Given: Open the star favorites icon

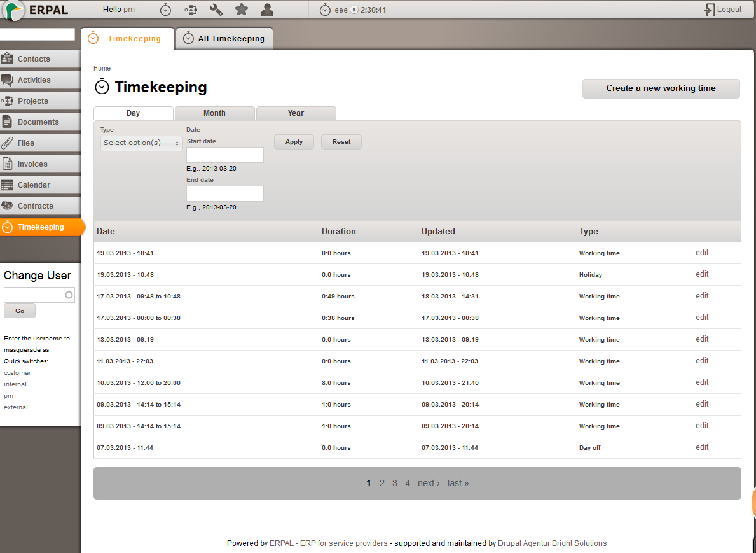Looking at the screenshot, I should click(x=242, y=10).
